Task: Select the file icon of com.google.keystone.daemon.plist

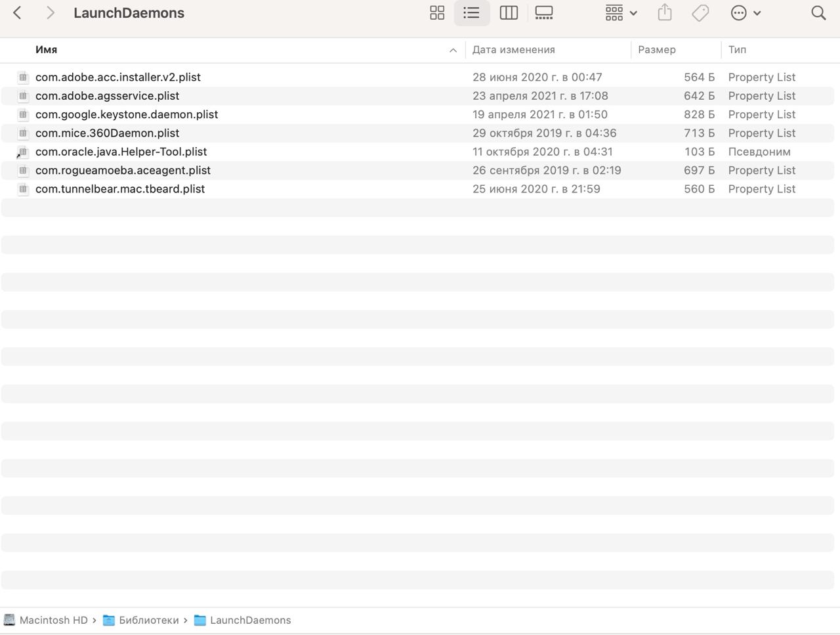Action: pos(23,114)
